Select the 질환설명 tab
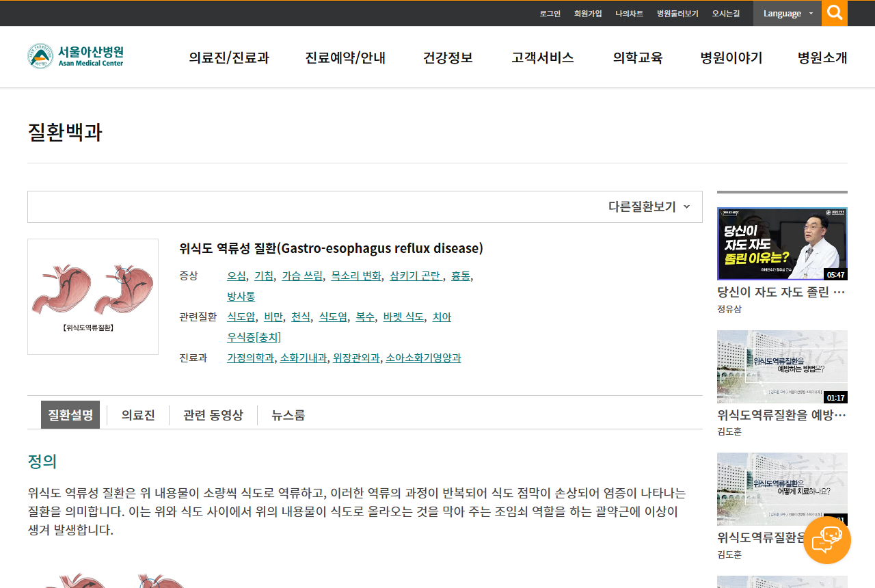Image resolution: width=875 pixels, height=588 pixels. tap(70, 415)
